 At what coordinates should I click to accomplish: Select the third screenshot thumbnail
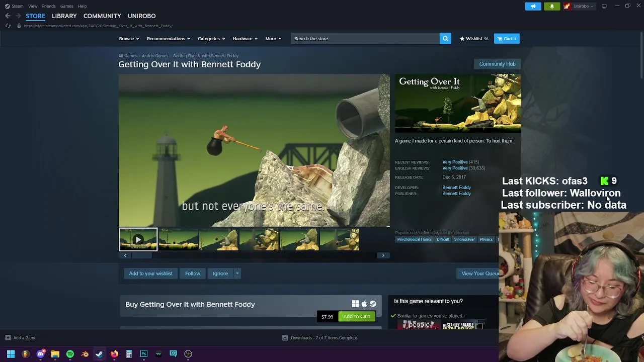[x=218, y=239]
